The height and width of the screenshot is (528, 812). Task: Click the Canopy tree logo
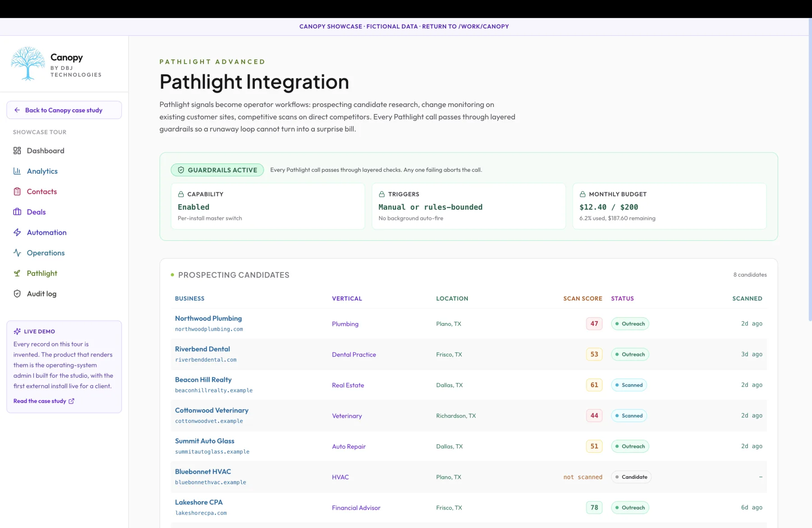click(28, 64)
